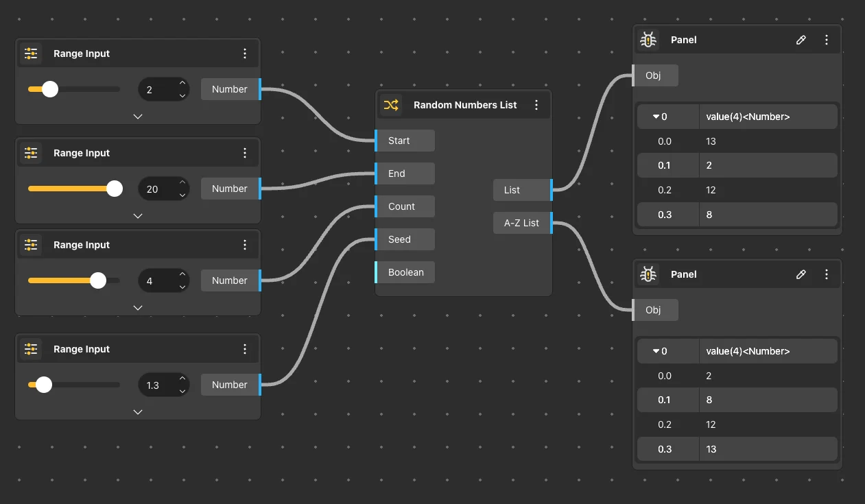Image resolution: width=865 pixels, height=504 pixels.
Task: Click the sliders icon of the Range Input set to 1.3
Action: pos(31,349)
